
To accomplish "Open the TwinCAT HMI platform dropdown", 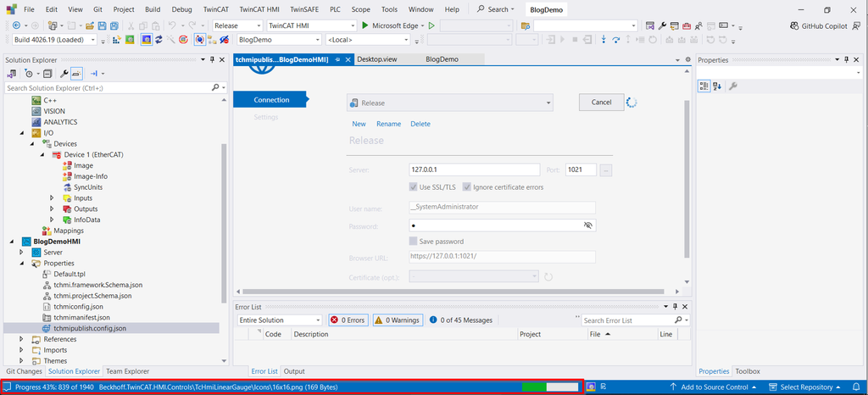I will click(312, 25).
